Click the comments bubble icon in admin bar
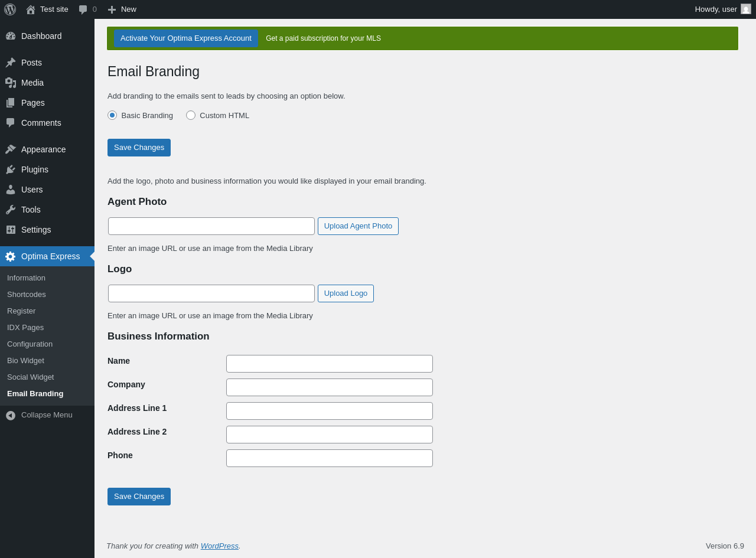The image size is (756, 558). [83, 9]
